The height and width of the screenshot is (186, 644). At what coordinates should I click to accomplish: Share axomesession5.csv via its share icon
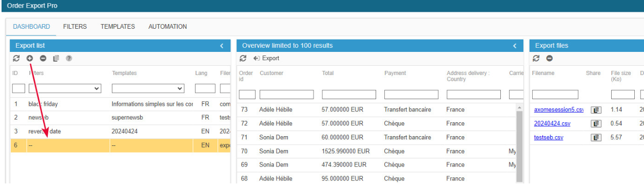pyautogui.click(x=596, y=110)
